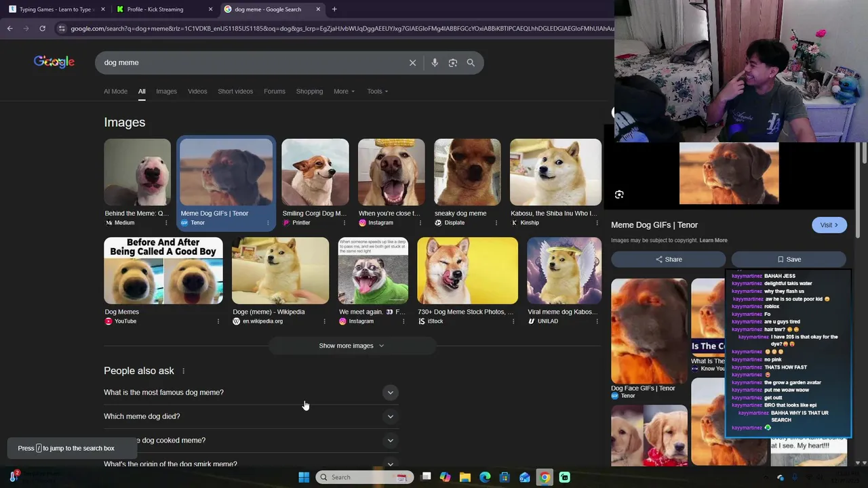Screen dimensions: 868x488
Task: Launch Microsoft Edge from taskbar
Action: pos(485,477)
